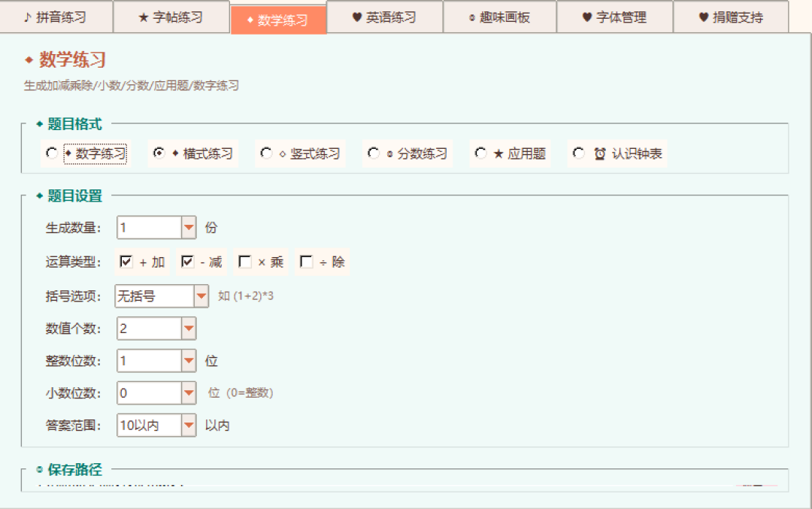Screen dimensions: 812x509
Task: Open the 生成数量 dropdown arrow
Action: coord(189,227)
